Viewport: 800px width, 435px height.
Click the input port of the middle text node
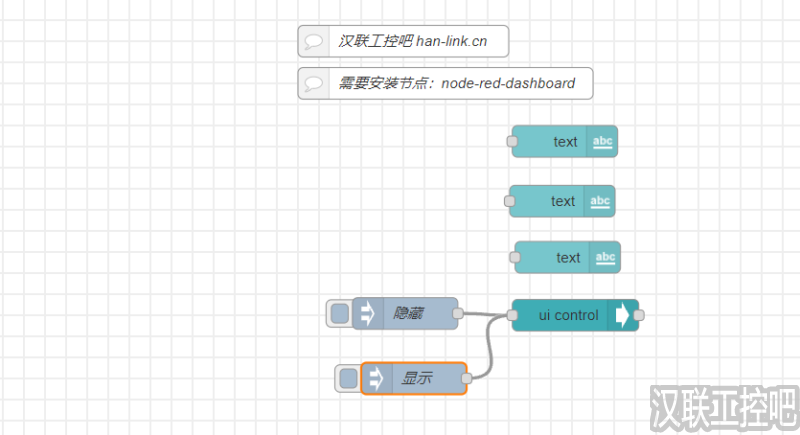tap(509, 201)
